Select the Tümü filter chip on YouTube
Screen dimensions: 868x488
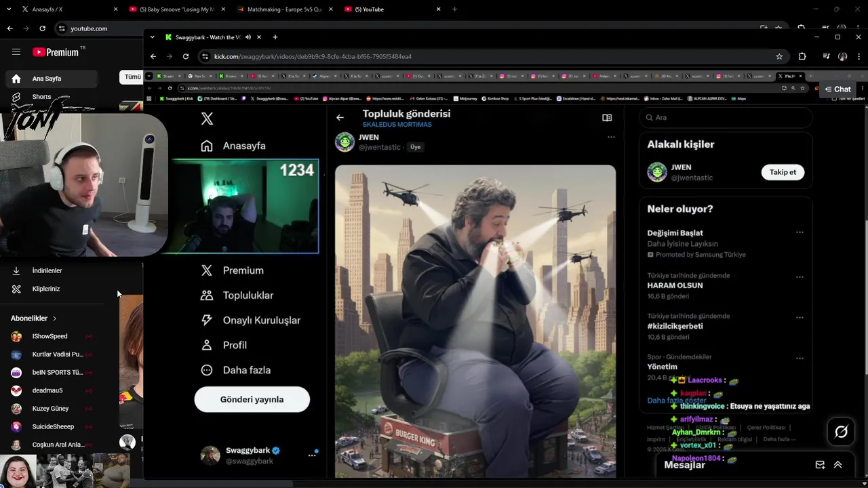[132, 77]
